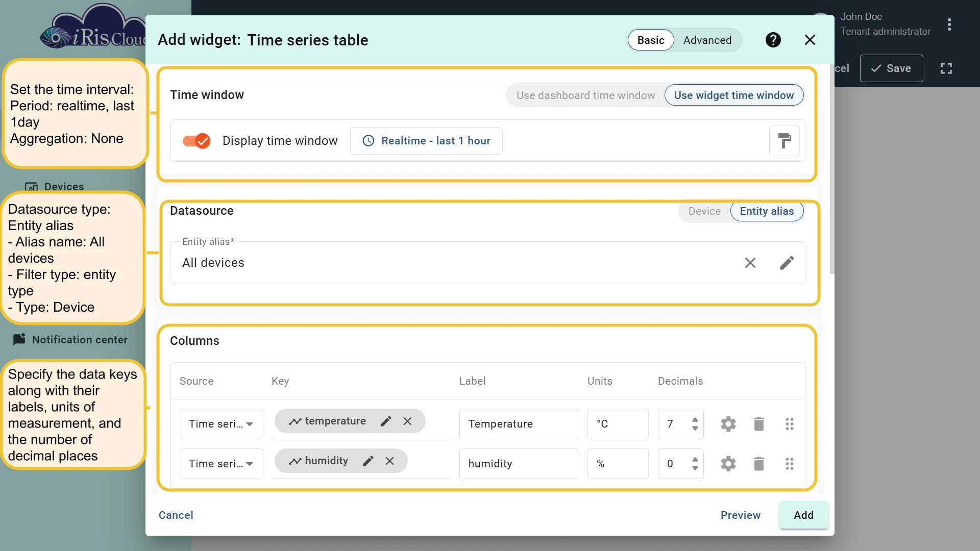Click the °C units input field
The image size is (980, 551).
click(618, 424)
